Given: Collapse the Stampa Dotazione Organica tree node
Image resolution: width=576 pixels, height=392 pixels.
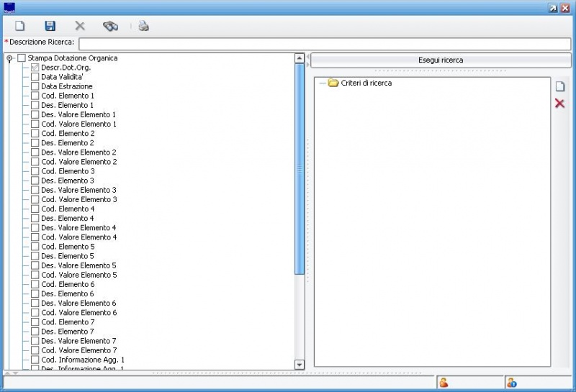Looking at the screenshot, I should (x=9, y=58).
